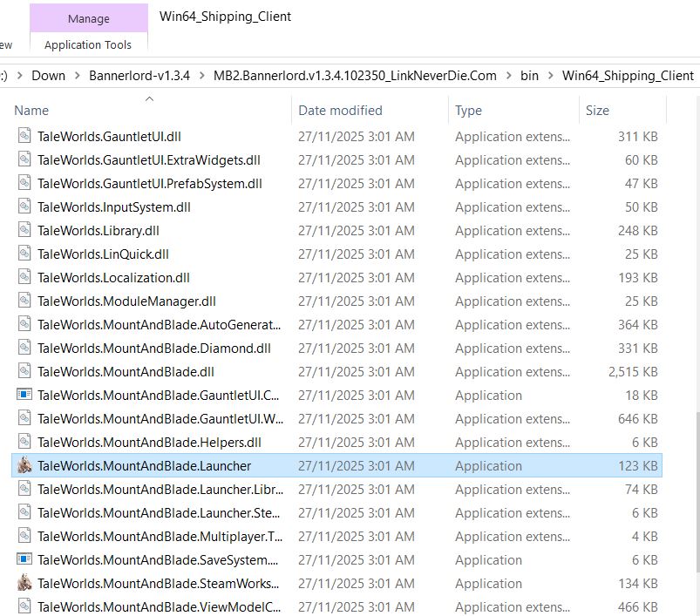
Task: Select file name TaleWorlds.GauntletUI.PrefabSystem.dll
Action: coord(150,184)
